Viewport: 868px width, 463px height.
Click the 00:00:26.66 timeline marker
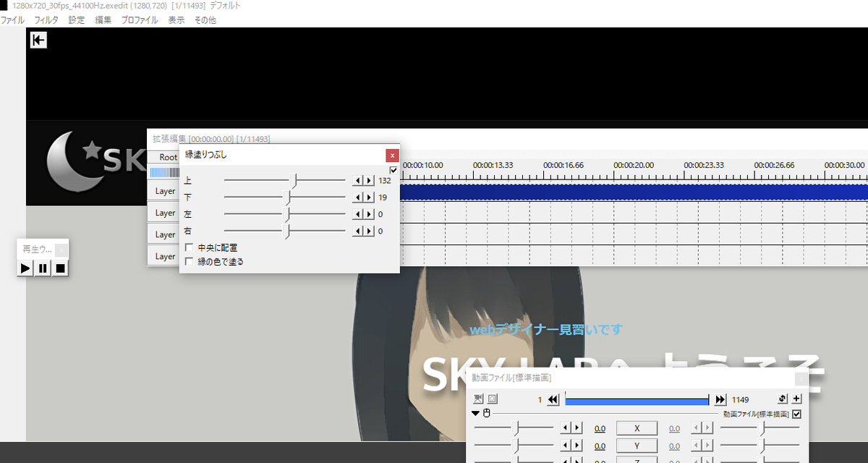[774, 165]
